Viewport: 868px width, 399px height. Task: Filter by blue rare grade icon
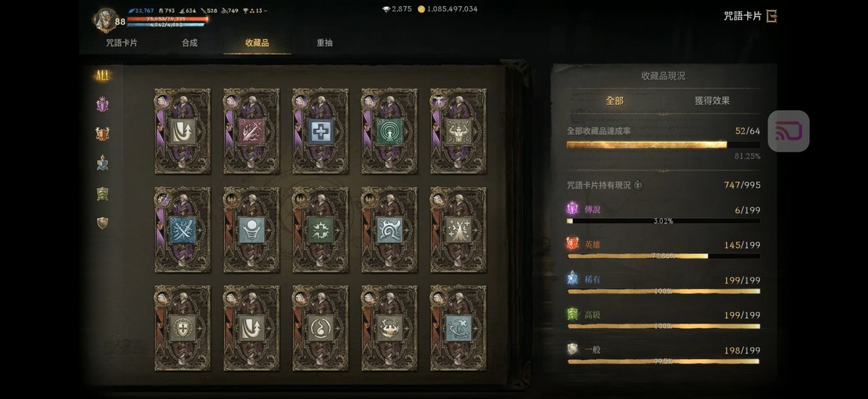(x=103, y=163)
